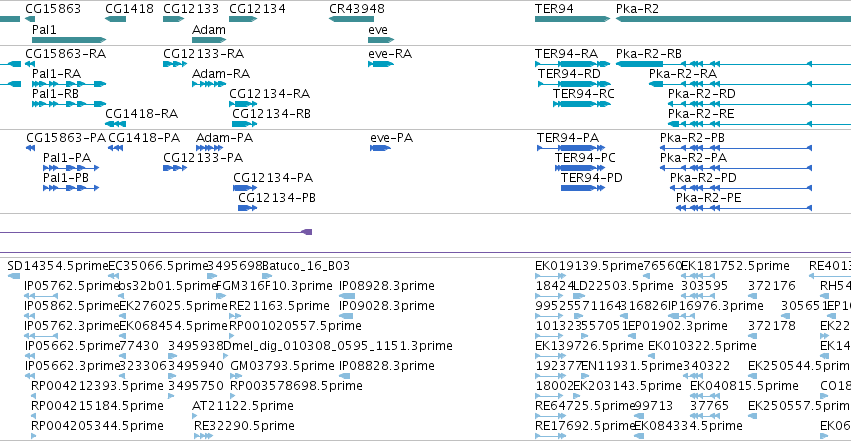The height and width of the screenshot is (441, 851).
Task: Select the CG12133 gene arrow
Action: 174,19
